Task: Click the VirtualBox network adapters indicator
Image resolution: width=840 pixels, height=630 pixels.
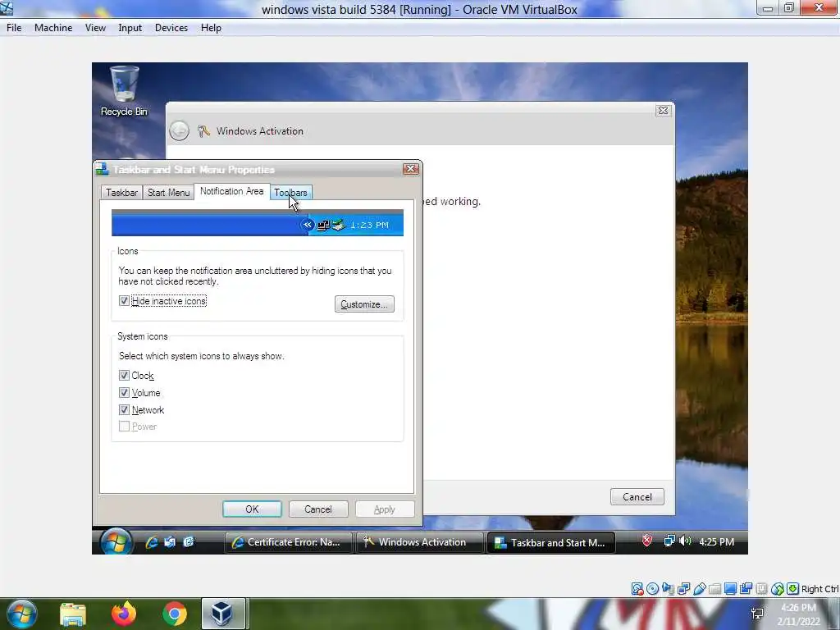Action: [x=683, y=589]
